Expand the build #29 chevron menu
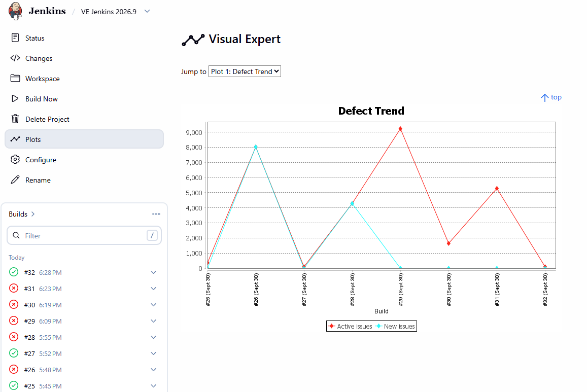587x392 pixels. pos(154,321)
